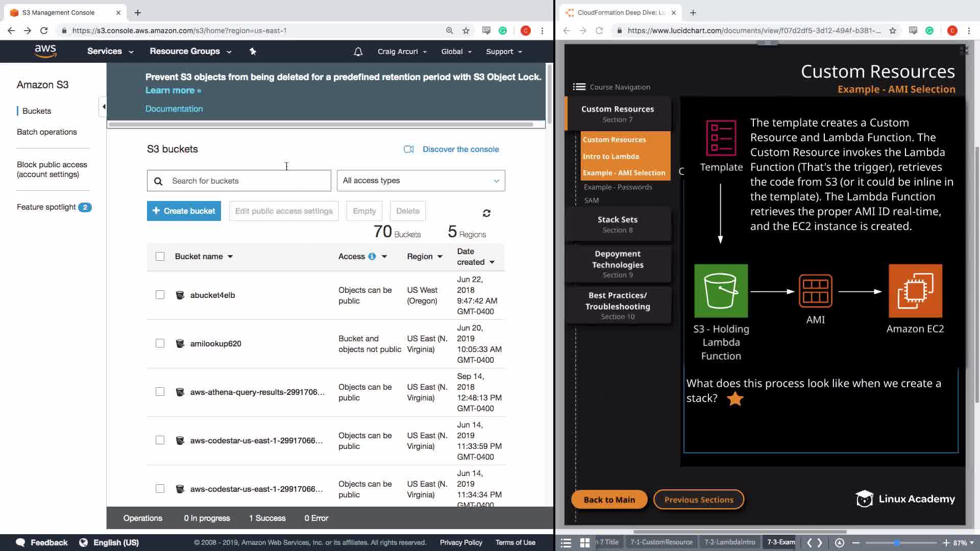Click the Course Navigation list icon
The height and width of the screenshot is (551, 980).
coord(579,87)
